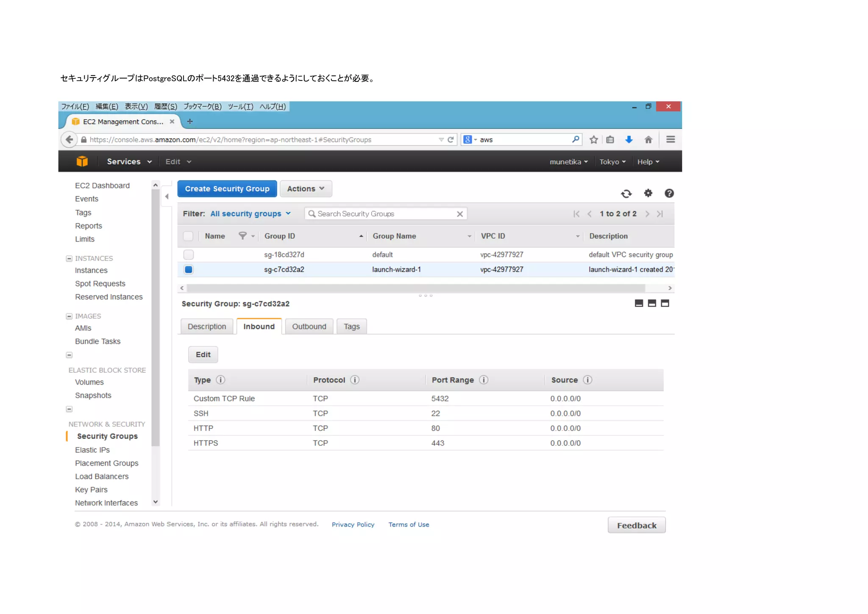Open the ファイル(F) menu
Screen dimensions: 868x614
[75, 106]
